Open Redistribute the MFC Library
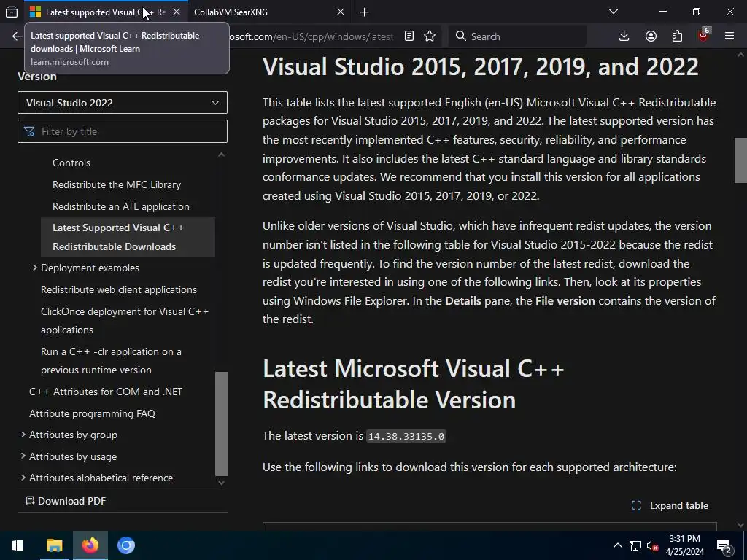 coord(117,184)
